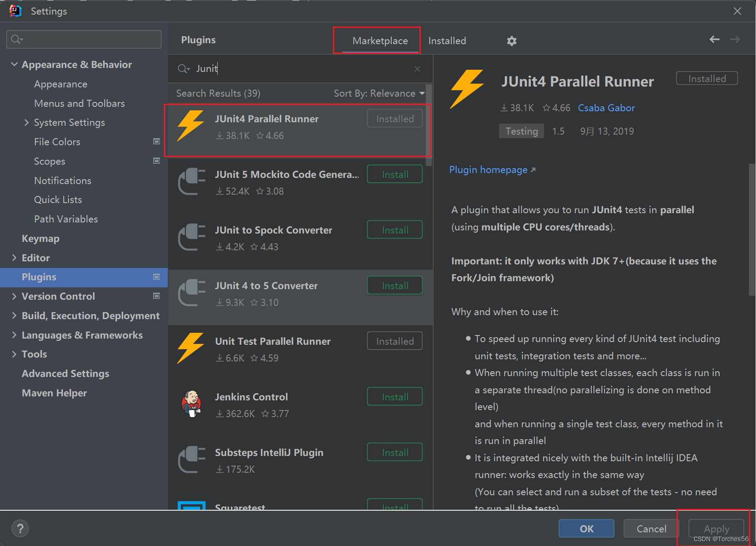The image size is (756, 546).
Task: Click the forward navigation arrow
Action: click(735, 40)
